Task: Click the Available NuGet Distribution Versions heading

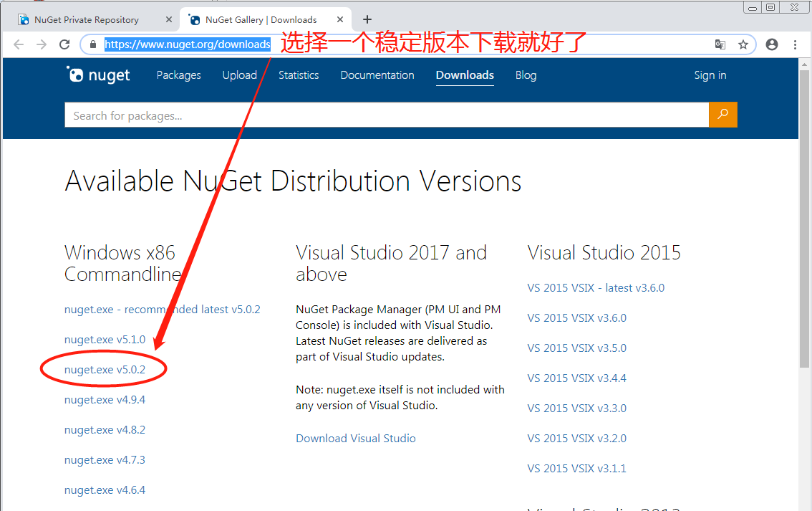Action: 293,181
